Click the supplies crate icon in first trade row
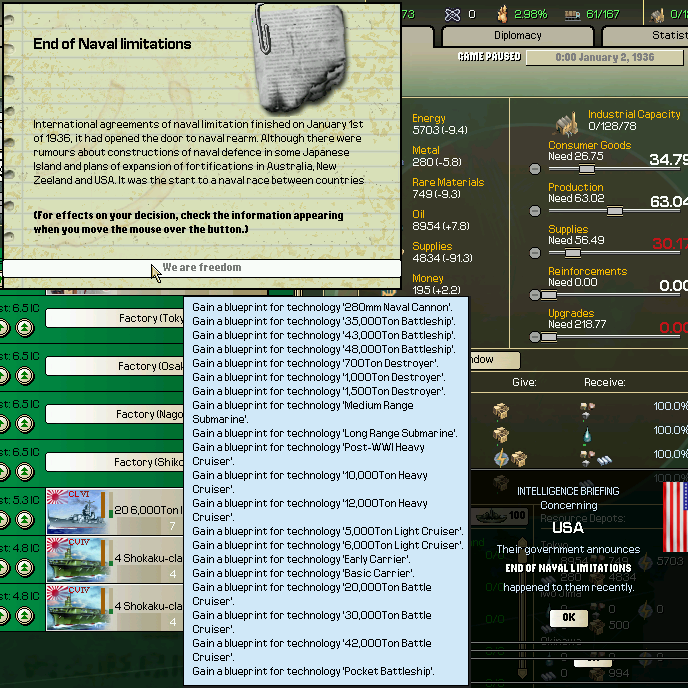 [501, 411]
